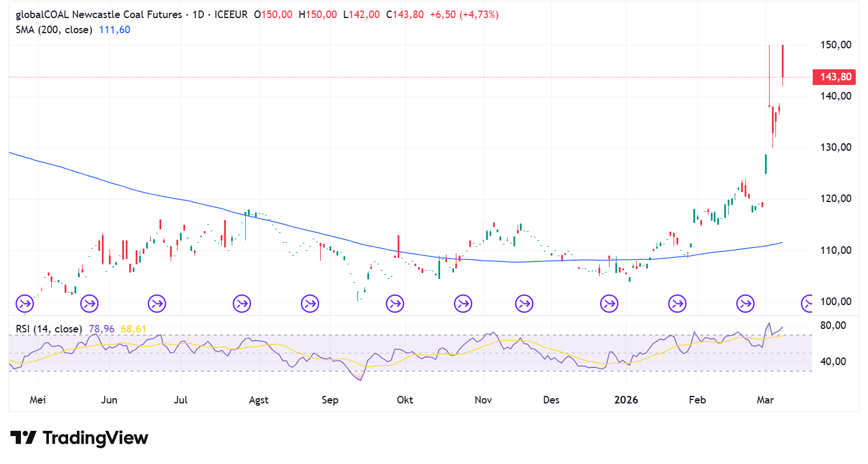The width and height of the screenshot is (868, 464).
Task: Select the SMA (200, close) indicator label
Action: (54, 29)
